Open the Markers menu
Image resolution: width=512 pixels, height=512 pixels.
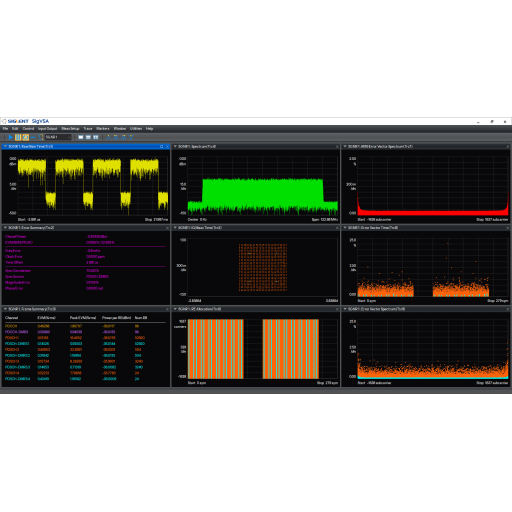tap(103, 129)
